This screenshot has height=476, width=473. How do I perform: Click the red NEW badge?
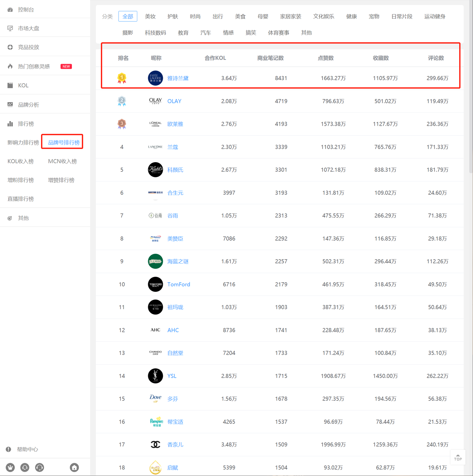click(66, 66)
